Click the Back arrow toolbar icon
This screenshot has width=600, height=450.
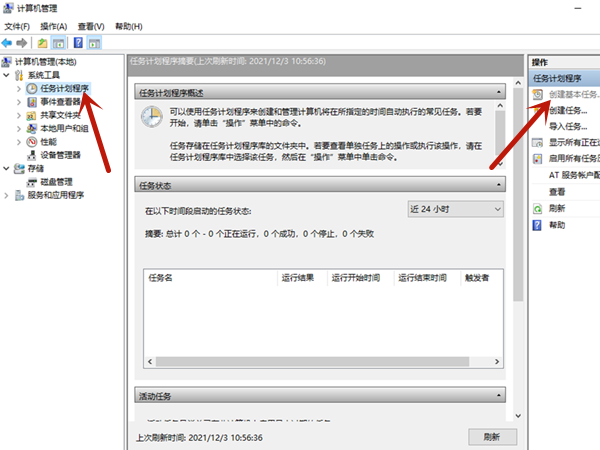(x=8, y=43)
